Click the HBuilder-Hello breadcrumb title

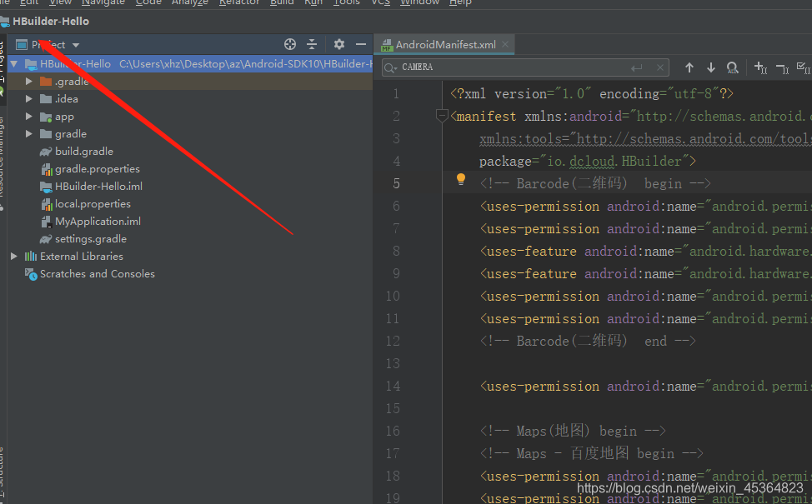click(51, 22)
